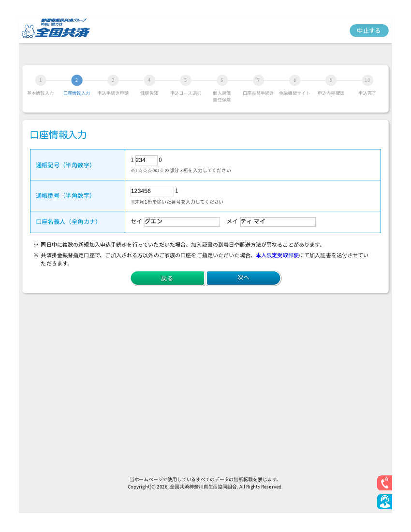Click the 中止する cancel button
The height and width of the screenshot is (532, 411).
369,30
